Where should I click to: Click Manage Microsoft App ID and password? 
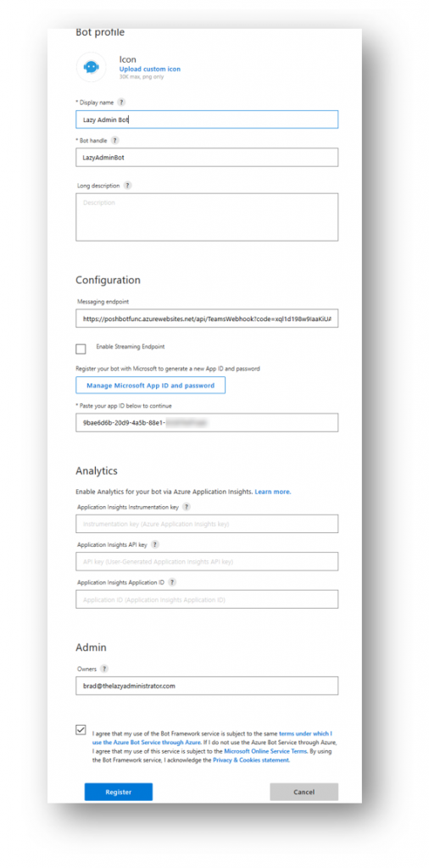pos(151,386)
